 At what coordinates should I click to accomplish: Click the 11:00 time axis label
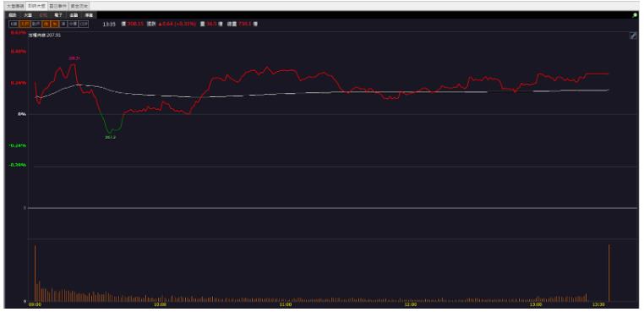coord(285,304)
